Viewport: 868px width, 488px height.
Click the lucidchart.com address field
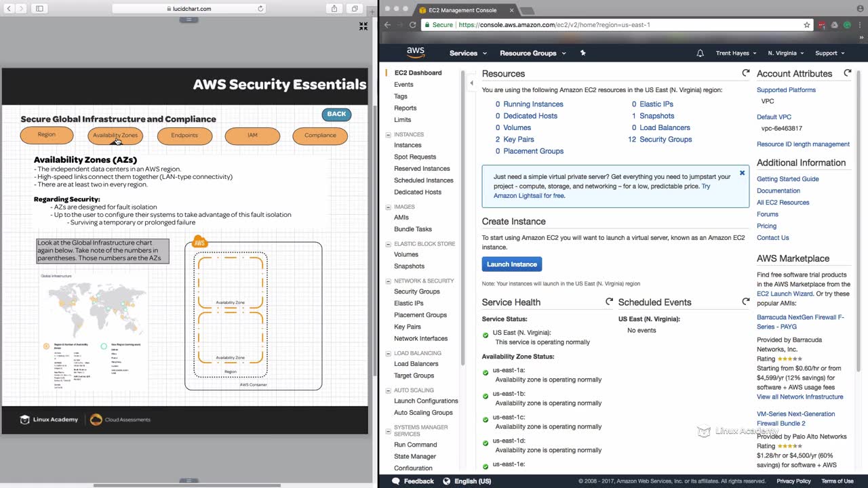(x=188, y=9)
